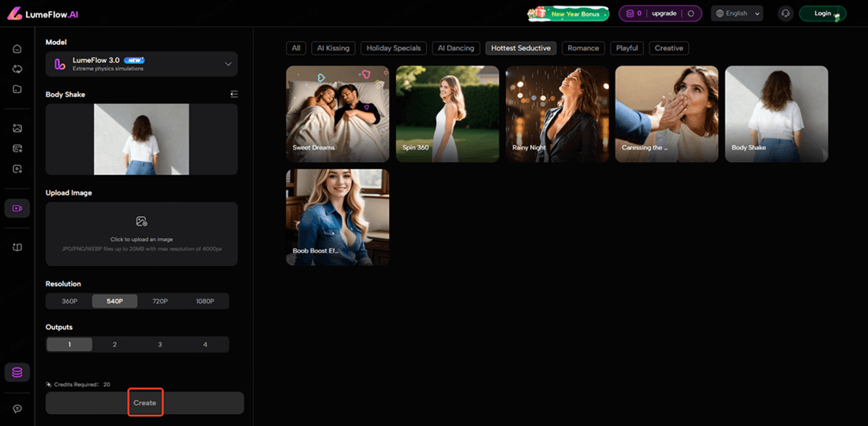
Task: Click the LumeFlow 3.0 model logo icon
Action: (60, 64)
